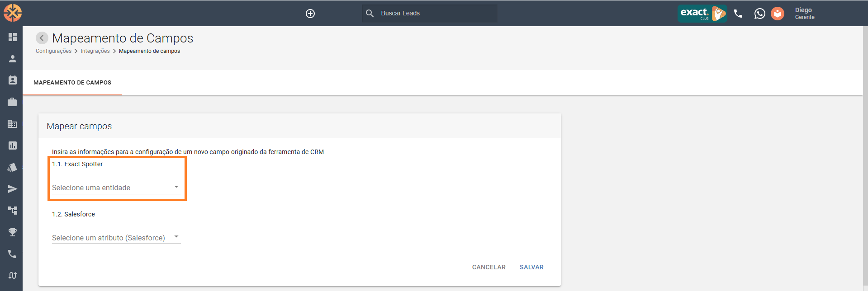The width and height of the screenshot is (868, 291).
Task: Click the SALVAR button
Action: tap(531, 267)
